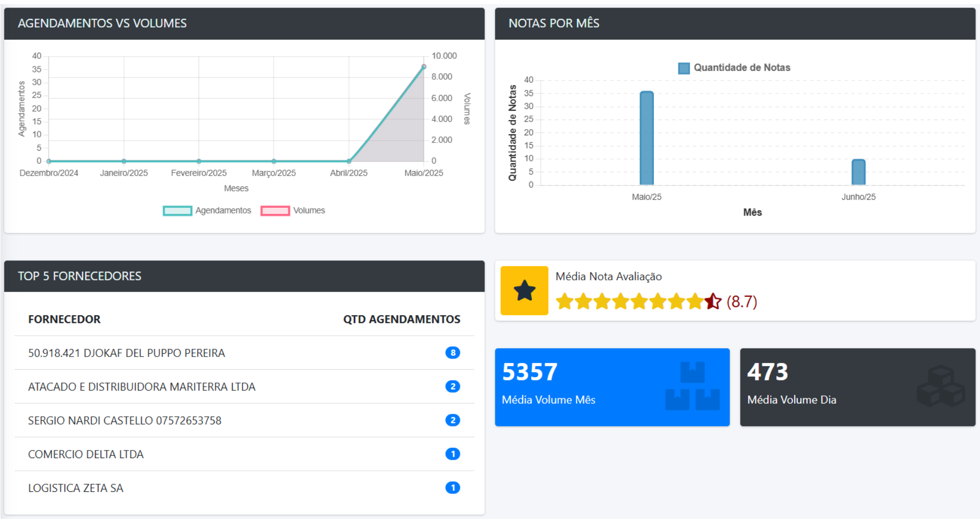Click the Maio/25 bar in Notas chart
Image resolution: width=980 pixels, height=523 pixels.
[x=647, y=138]
